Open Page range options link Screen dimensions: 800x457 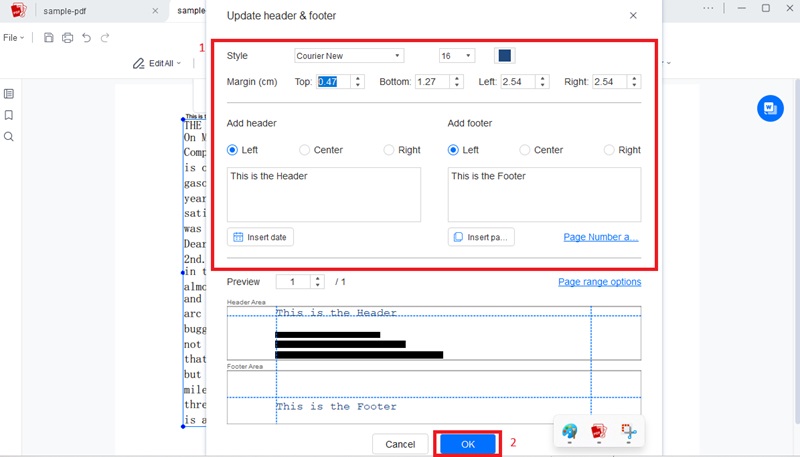599,282
